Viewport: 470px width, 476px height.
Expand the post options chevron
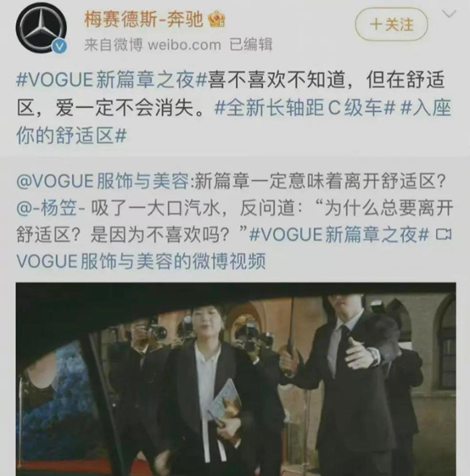pos(449,14)
